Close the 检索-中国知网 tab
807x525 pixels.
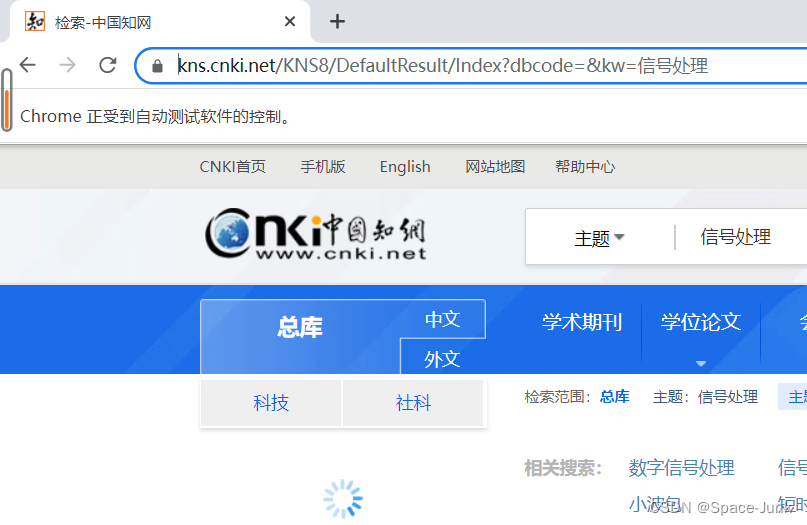[x=290, y=22]
